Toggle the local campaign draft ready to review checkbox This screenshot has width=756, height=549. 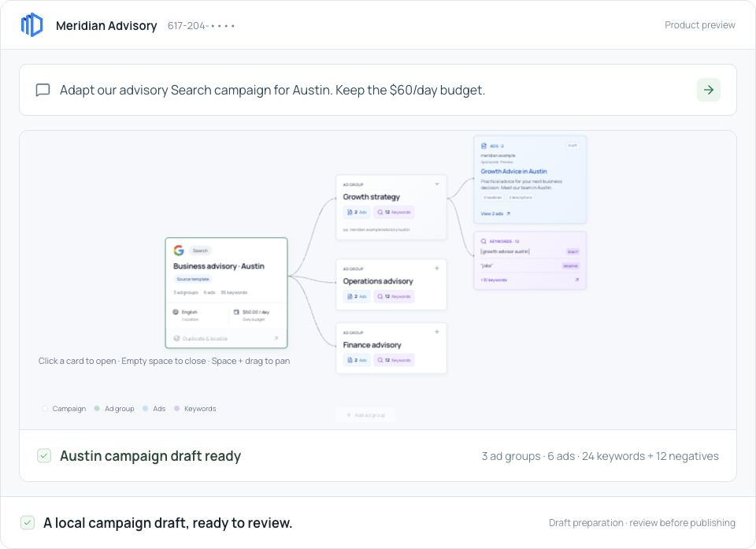point(28,522)
